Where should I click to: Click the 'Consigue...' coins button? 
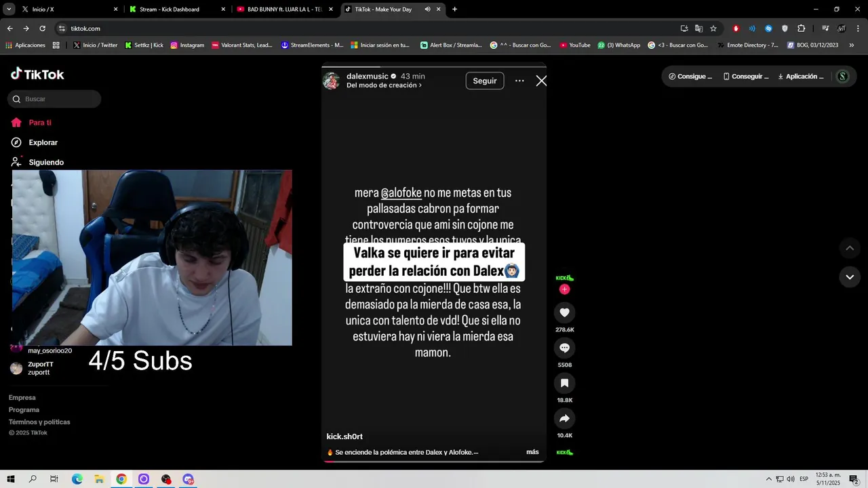tap(690, 77)
